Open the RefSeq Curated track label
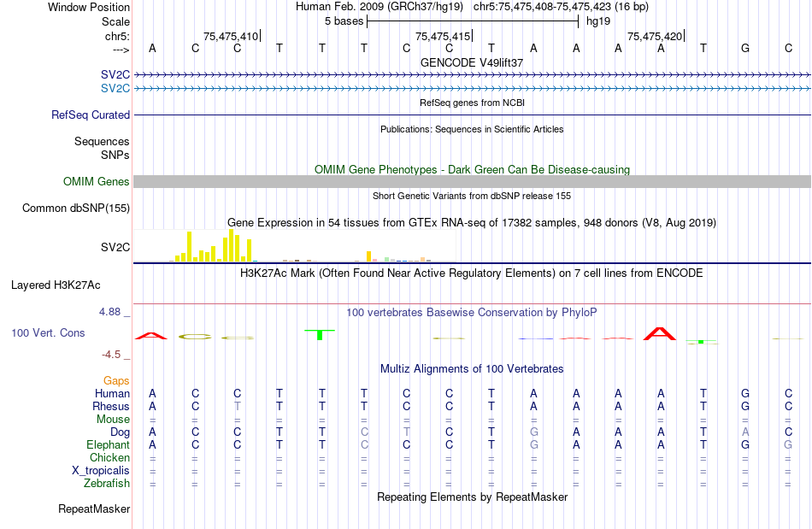The image size is (812, 529). pos(90,115)
